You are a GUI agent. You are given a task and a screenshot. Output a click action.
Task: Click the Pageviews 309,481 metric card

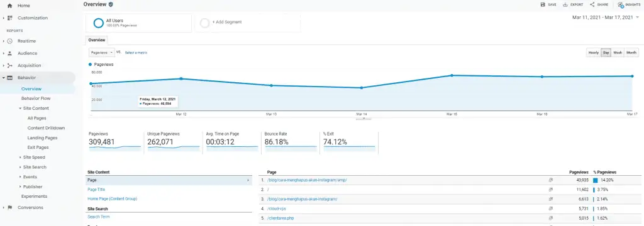[115, 142]
